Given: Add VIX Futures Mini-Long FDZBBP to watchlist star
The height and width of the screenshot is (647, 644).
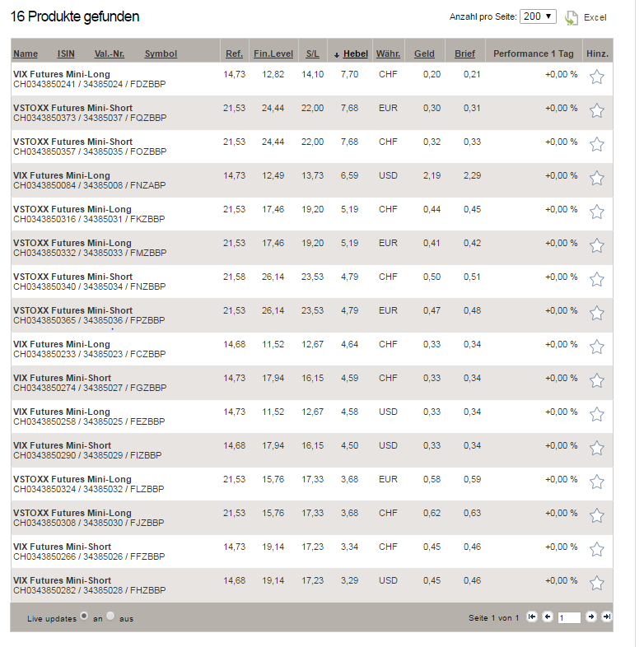Looking at the screenshot, I should point(596,77).
